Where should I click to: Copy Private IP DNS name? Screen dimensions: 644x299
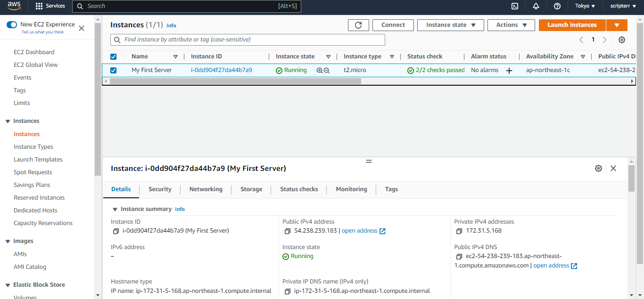point(287,291)
